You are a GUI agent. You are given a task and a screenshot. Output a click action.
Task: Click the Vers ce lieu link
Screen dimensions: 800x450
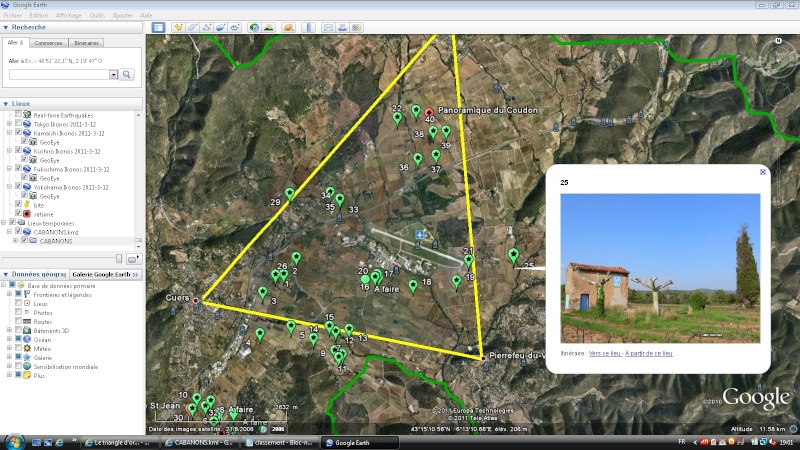(604, 353)
